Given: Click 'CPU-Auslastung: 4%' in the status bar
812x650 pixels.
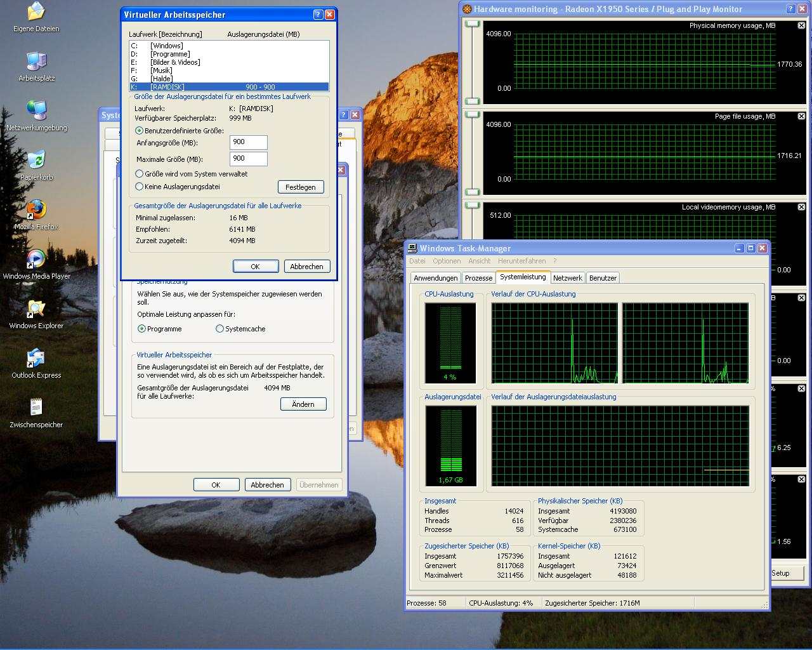Looking at the screenshot, I should pyautogui.click(x=502, y=603).
